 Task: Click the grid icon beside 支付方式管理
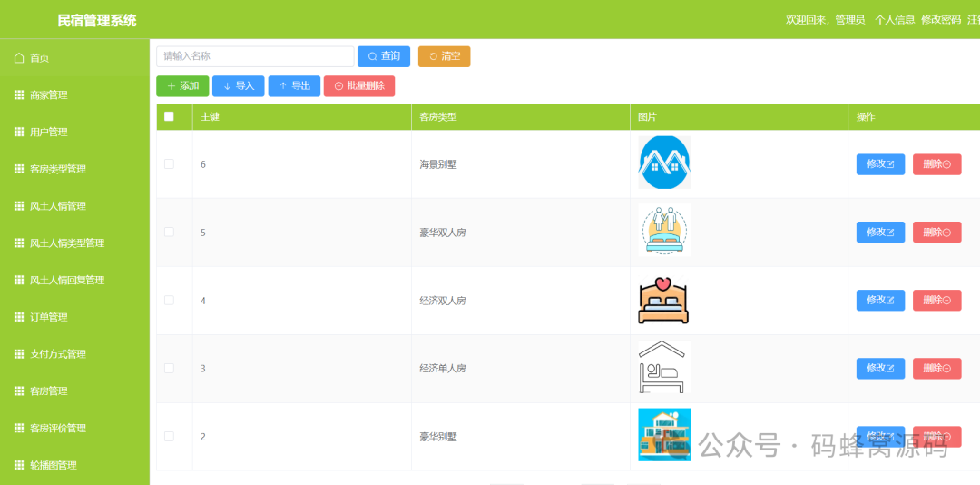[19, 354]
